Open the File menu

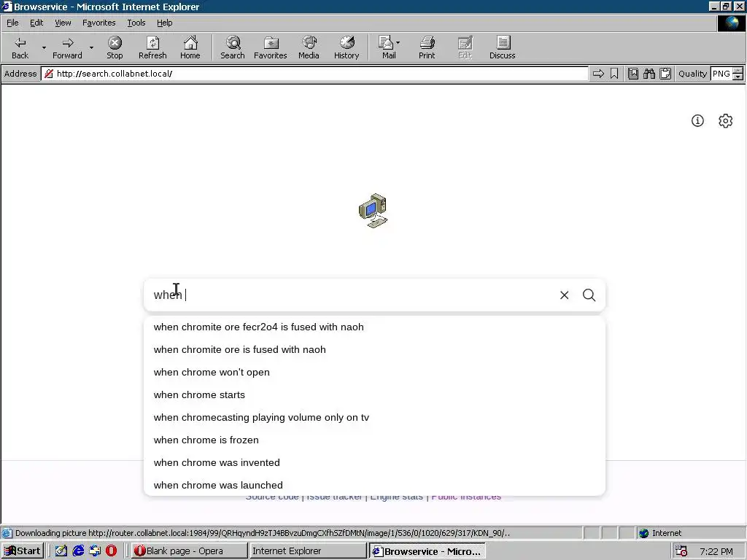pyautogui.click(x=12, y=23)
